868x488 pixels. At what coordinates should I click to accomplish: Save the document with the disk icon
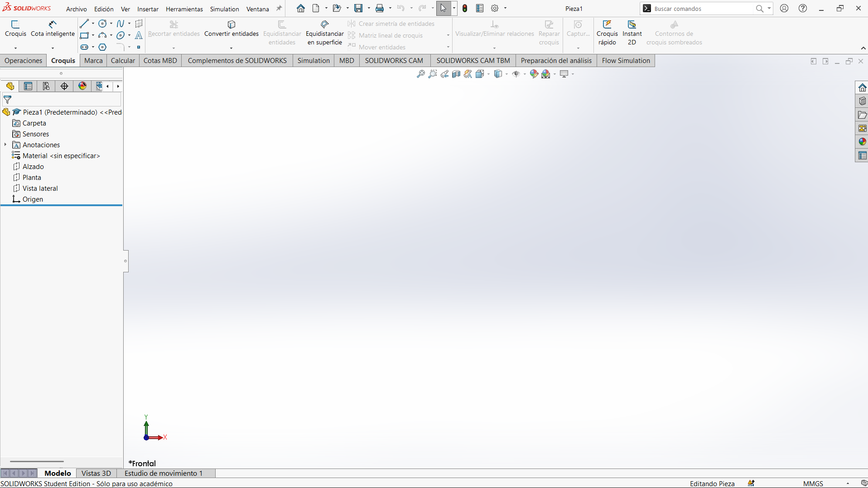(x=358, y=8)
